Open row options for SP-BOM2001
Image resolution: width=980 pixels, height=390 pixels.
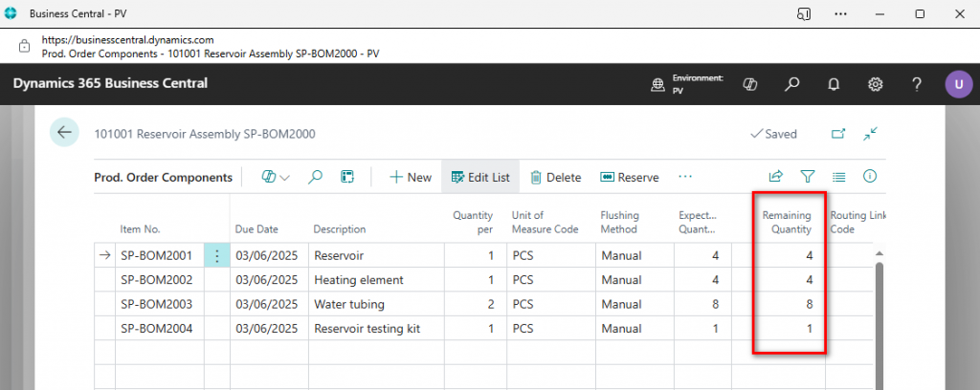click(x=217, y=256)
